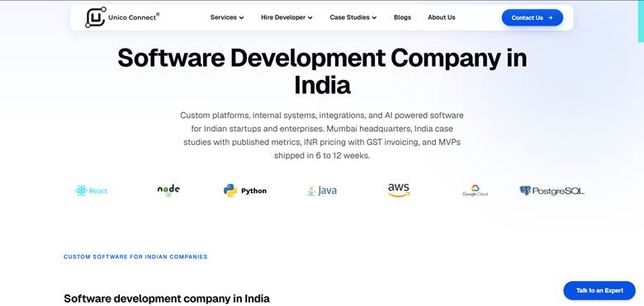Expand the Hire Developer dropdown
The width and height of the screenshot is (644, 306).
pyautogui.click(x=286, y=17)
